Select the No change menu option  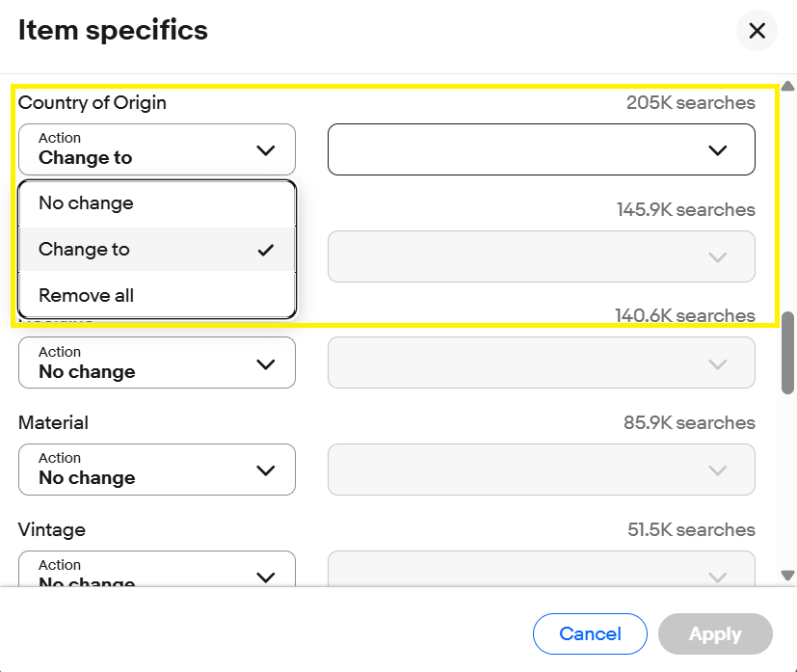86,203
